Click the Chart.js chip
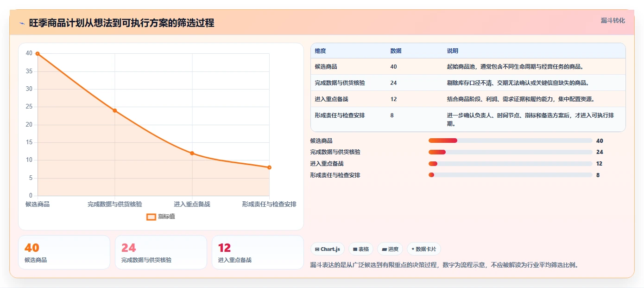Image resolution: width=644 pixels, height=288 pixels. 327,249
